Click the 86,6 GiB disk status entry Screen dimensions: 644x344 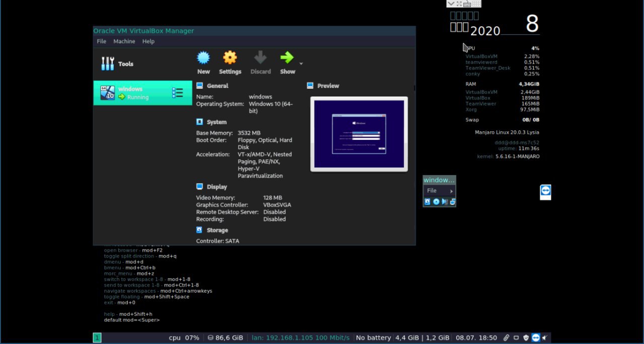225,337
